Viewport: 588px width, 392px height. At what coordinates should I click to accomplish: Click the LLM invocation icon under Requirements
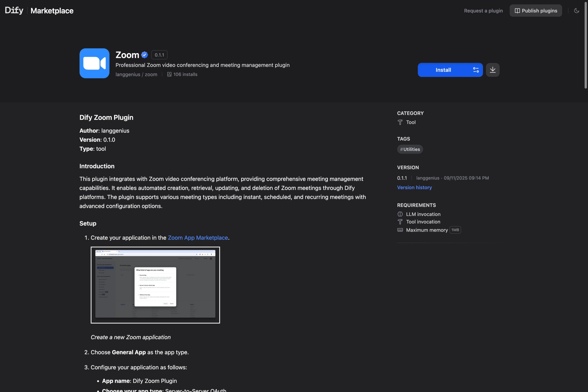(x=400, y=214)
